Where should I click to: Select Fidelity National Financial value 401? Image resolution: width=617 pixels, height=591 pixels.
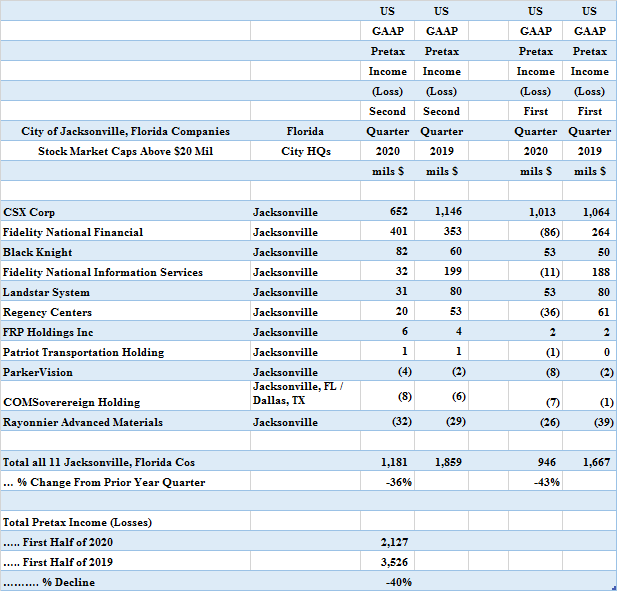399,231
